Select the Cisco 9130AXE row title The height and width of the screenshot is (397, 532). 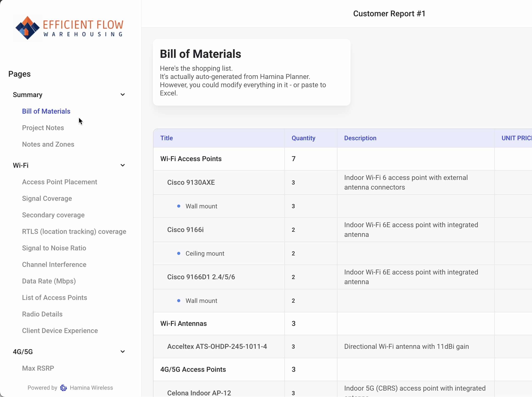[191, 182]
